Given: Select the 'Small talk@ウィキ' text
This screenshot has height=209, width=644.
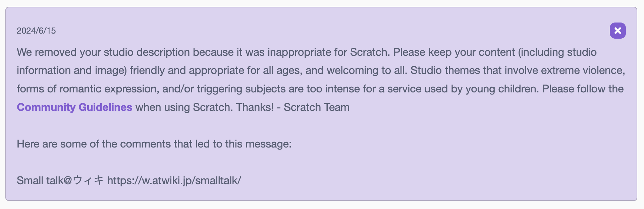Looking at the screenshot, I should 60,180.
